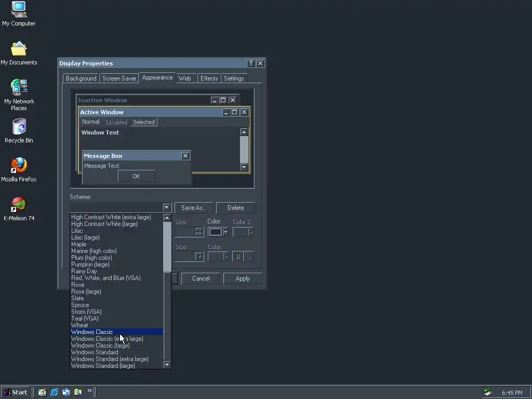Toggle the Italic font button
532x399 pixels.
coord(248,256)
